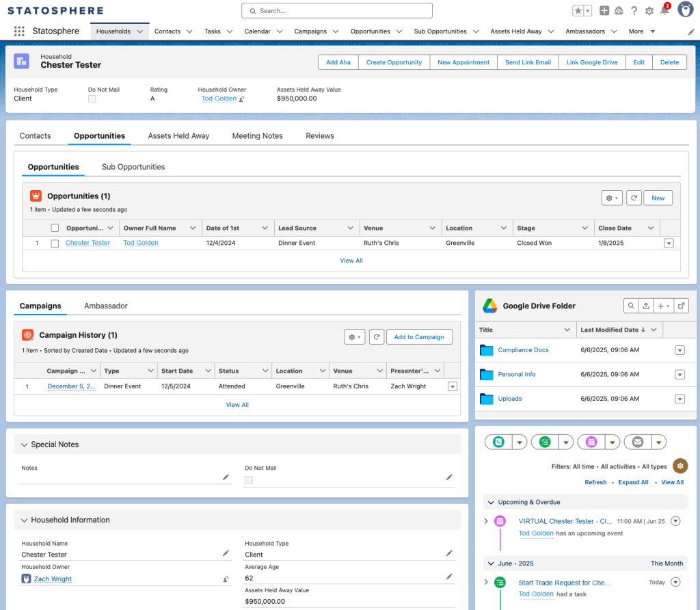Toggle the select-all checkbox in Opportunities table
Screen dimensions: 700x610
pyautogui.click(x=55, y=228)
